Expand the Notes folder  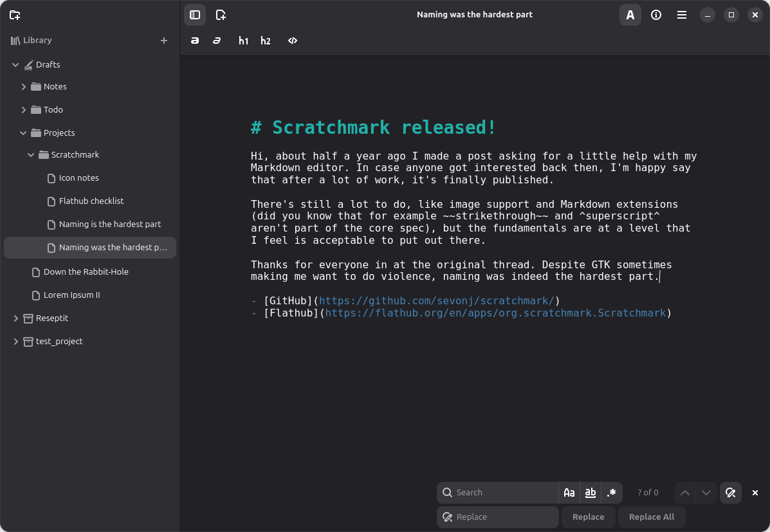click(24, 87)
